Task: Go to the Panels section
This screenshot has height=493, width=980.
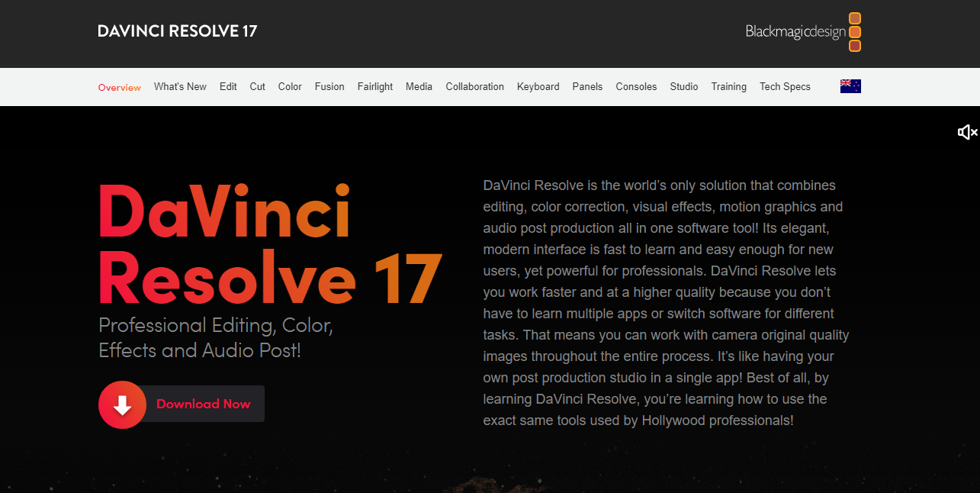Action: pyautogui.click(x=587, y=87)
